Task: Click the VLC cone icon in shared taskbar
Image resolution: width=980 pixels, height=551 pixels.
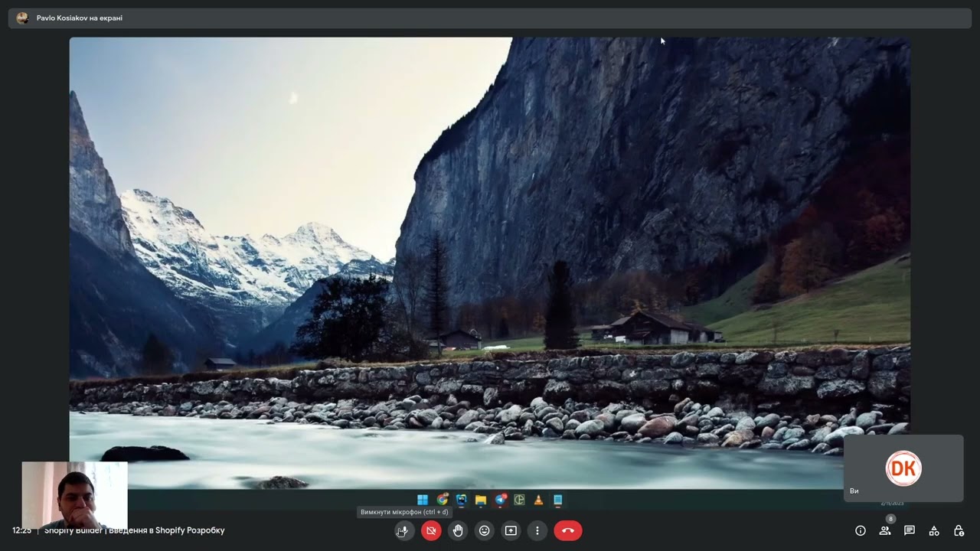Action: pos(538,500)
